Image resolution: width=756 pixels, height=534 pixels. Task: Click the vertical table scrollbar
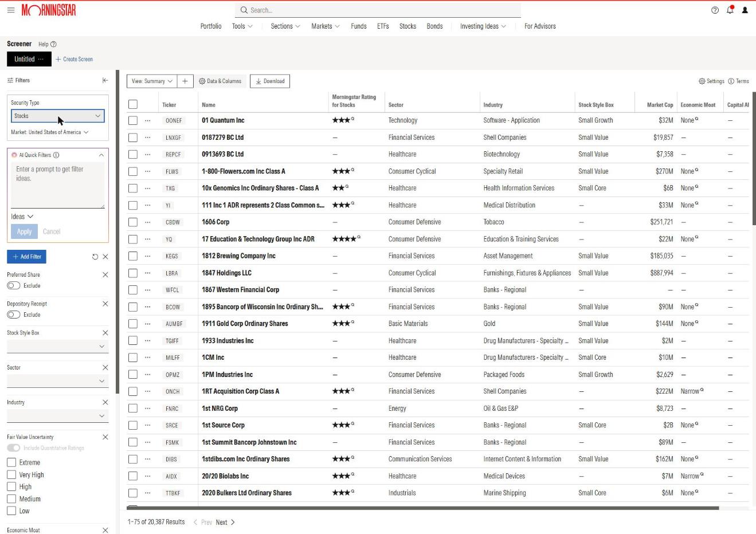click(x=754, y=159)
